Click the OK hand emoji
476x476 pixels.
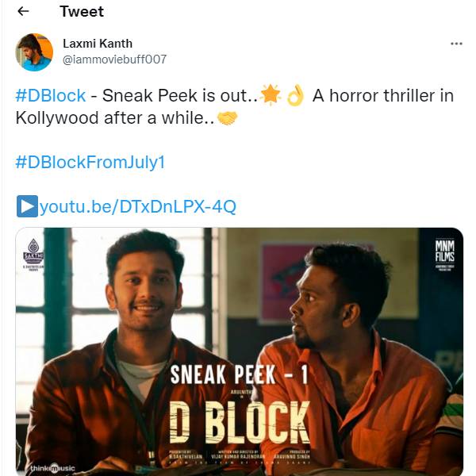(295, 96)
